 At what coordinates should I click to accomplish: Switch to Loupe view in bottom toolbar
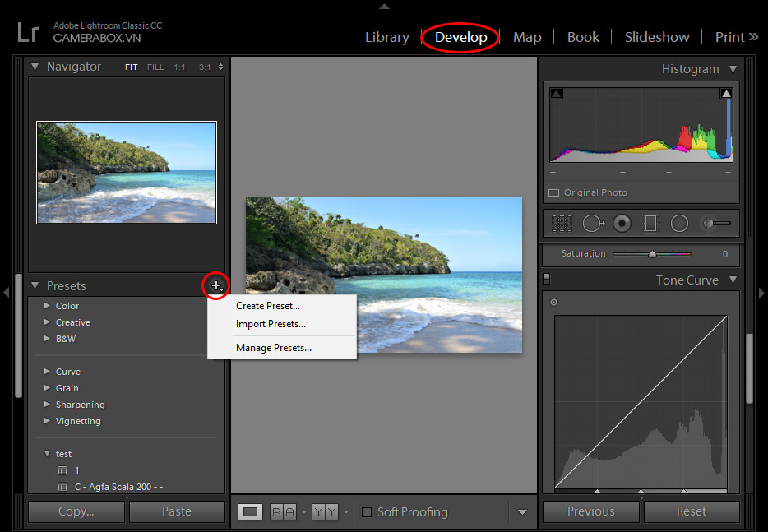pyautogui.click(x=251, y=512)
